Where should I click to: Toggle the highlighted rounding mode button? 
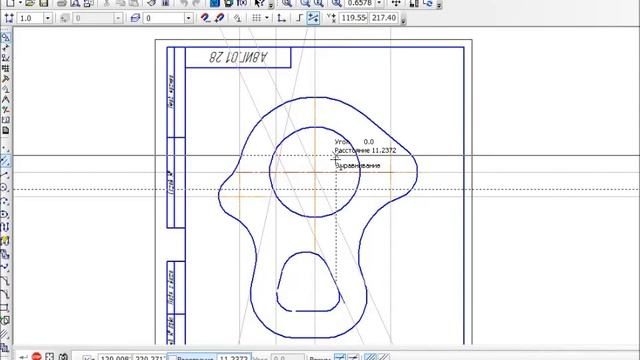(x=313, y=18)
